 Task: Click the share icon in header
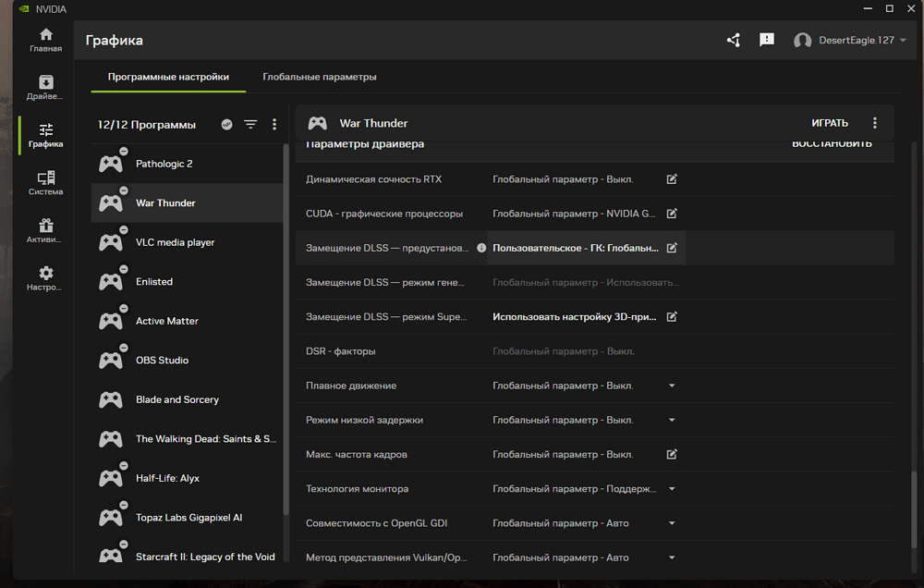tap(734, 40)
